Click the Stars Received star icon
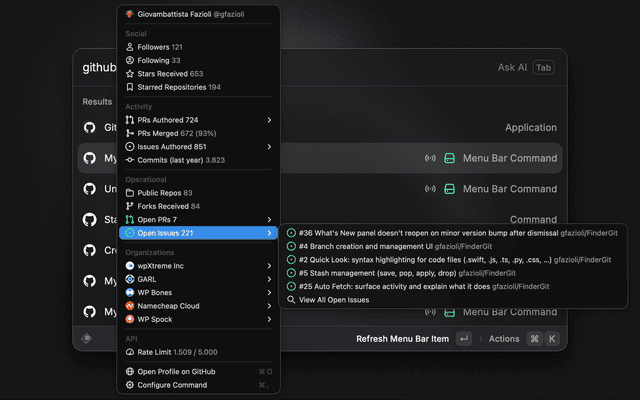Screen dimensions: 640x400 click(130, 74)
